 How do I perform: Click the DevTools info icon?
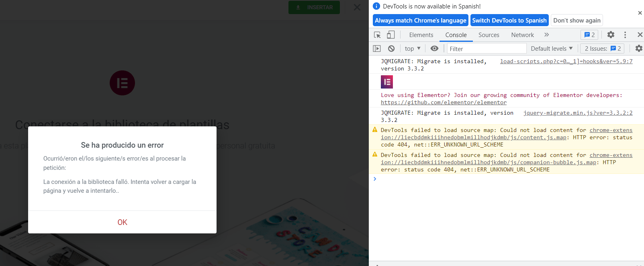[x=376, y=6]
